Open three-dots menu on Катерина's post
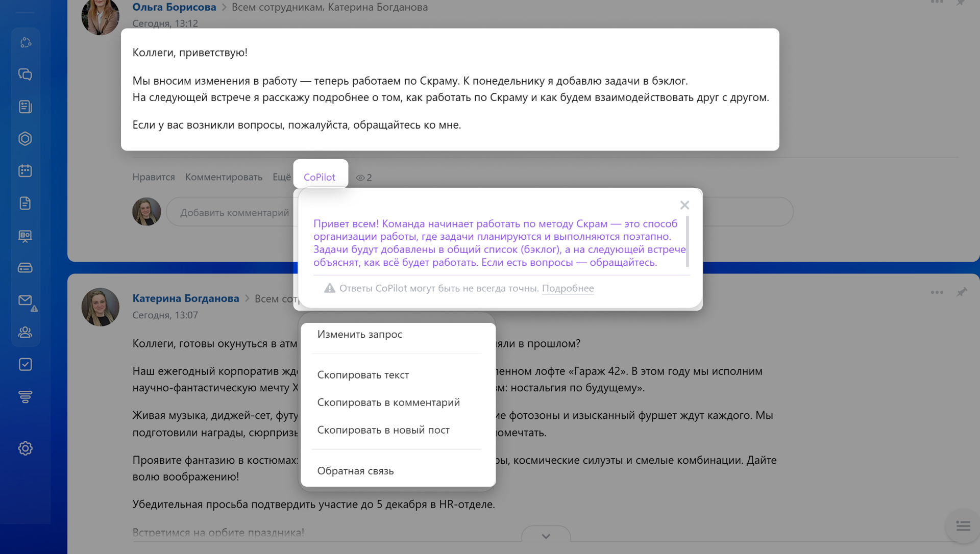Screen dimensions: 980x554 [x=937, y=292]
